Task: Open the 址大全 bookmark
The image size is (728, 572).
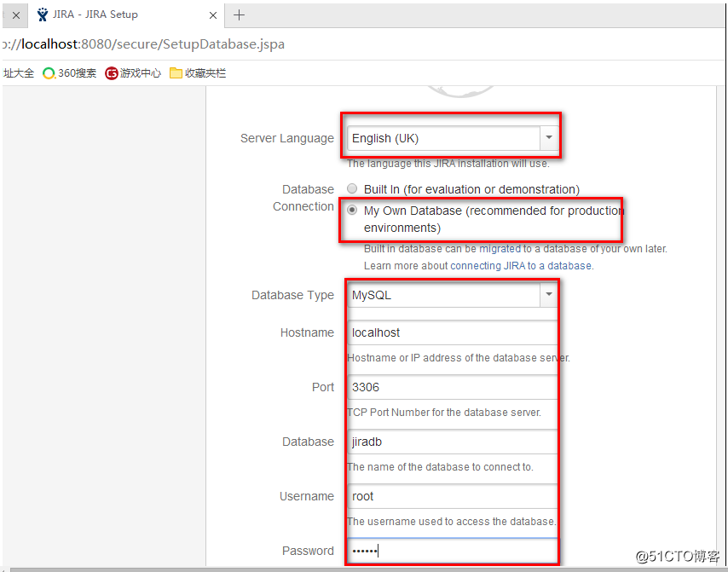Action: 19,73
